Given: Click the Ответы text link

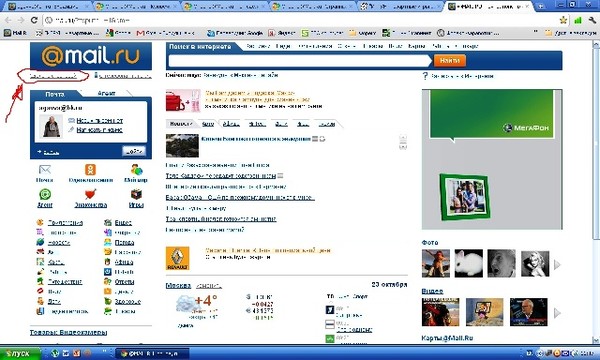Looking at the screenshot, I should pyautogui.click(x=124, y=282).
